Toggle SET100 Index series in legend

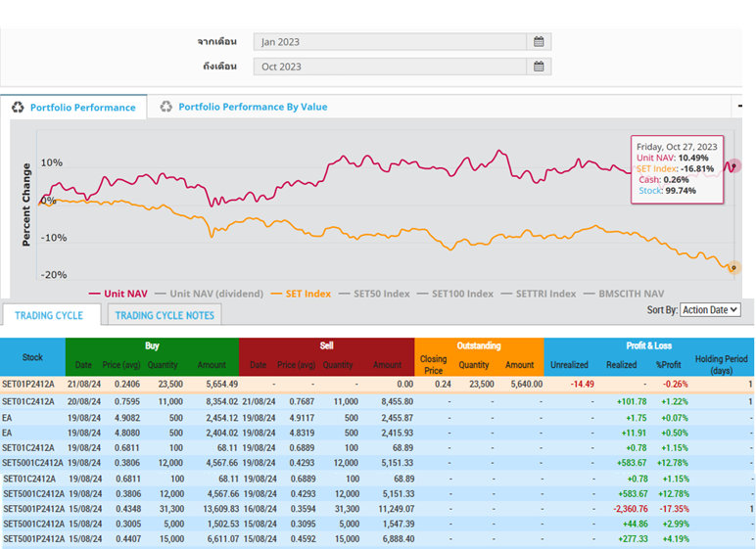coord(455,294)
